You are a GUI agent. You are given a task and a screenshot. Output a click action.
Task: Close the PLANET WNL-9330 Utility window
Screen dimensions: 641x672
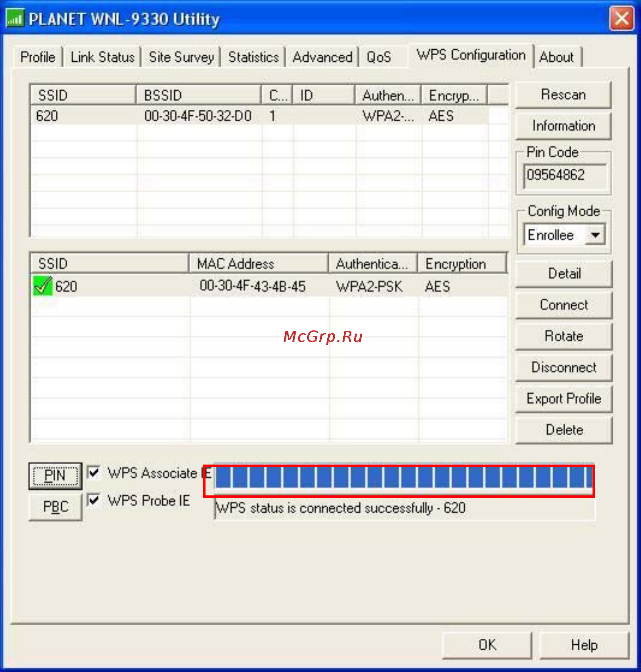tap(621, 18)
